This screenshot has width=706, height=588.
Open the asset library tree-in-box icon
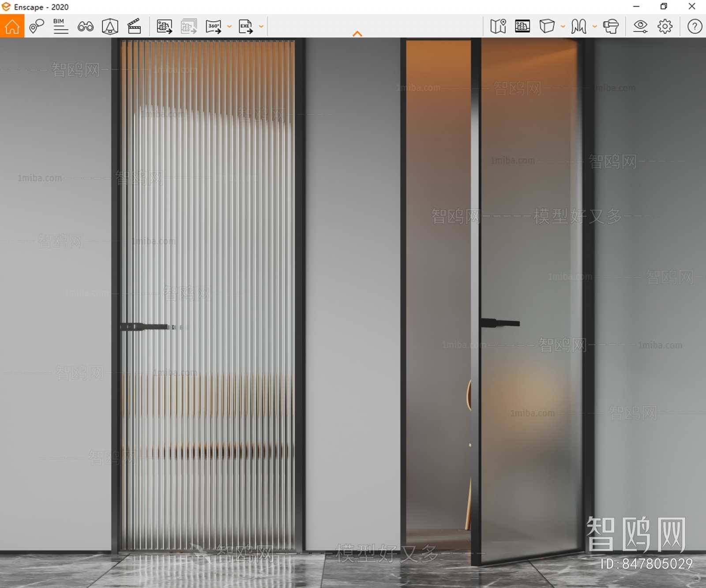110,26
